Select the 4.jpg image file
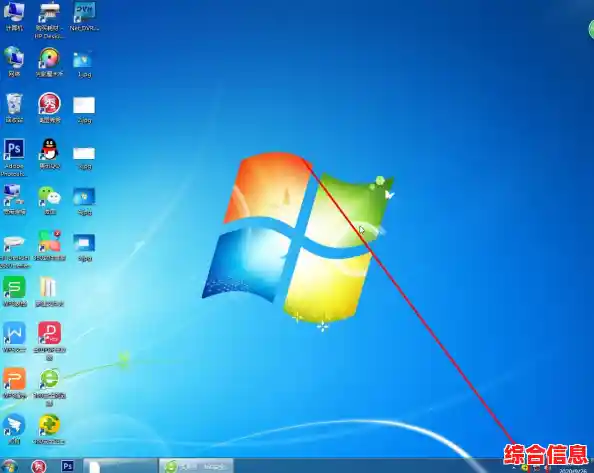This screenshot has width=594, height=473. pyautogui.click(x=84, y=201)
